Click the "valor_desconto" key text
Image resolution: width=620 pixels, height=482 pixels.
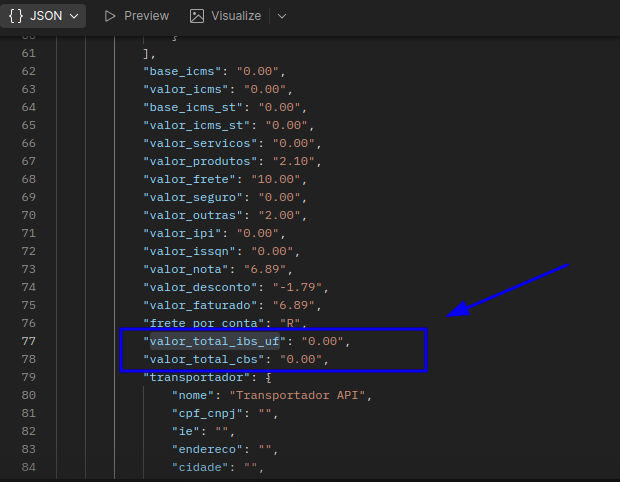pyautogui.click(x=200, y=287)
